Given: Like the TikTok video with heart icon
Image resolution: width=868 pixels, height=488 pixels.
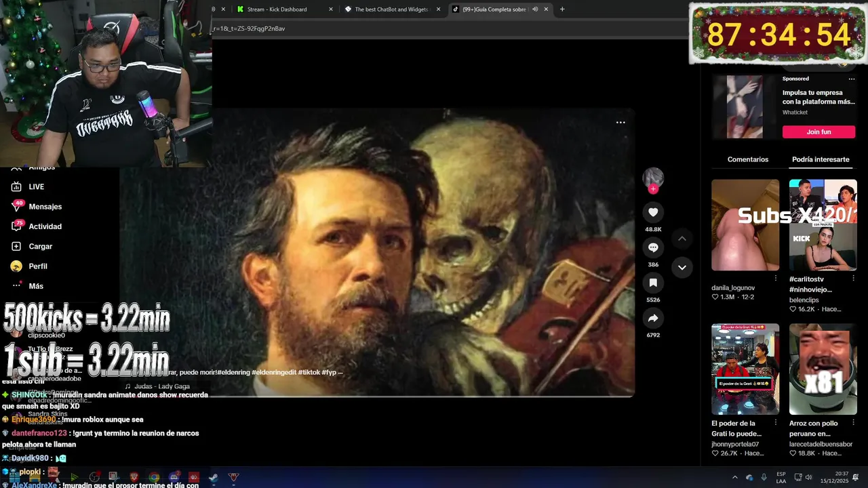Looking at the screenshot, I should tap(653, 212).
